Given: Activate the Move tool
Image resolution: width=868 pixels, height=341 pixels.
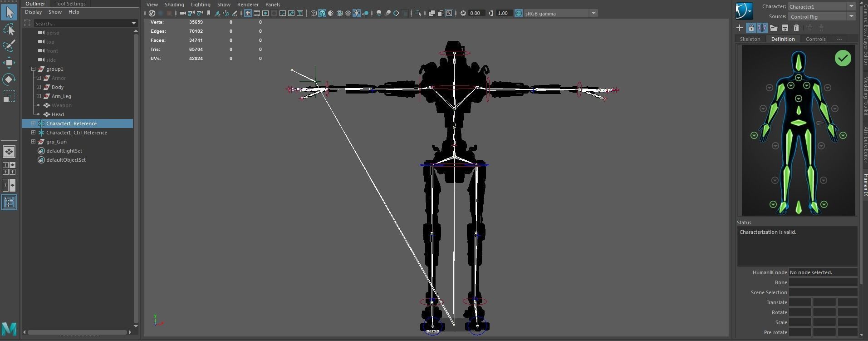Looking at the screenshot, I should tap(9, 63).
